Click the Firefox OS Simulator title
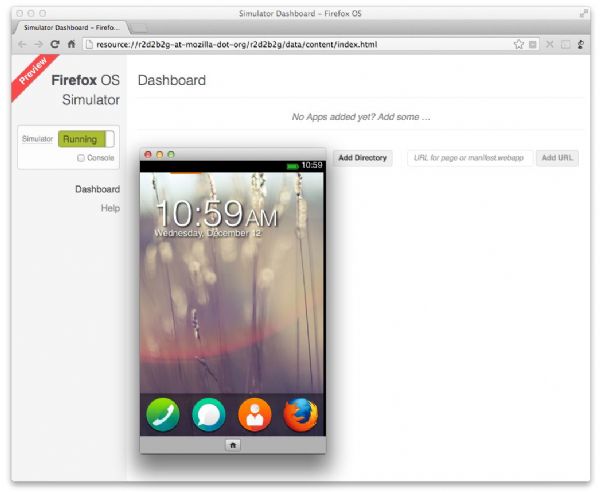Image resolution: width=600 pixels, height=492 pixels. [x=86, y=90]
